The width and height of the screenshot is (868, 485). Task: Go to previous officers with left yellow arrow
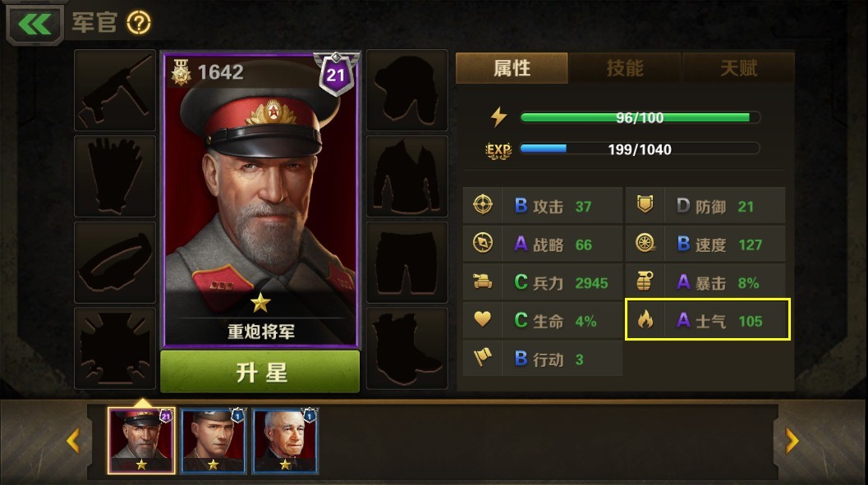pyautogui.click(x=73, y=441)
